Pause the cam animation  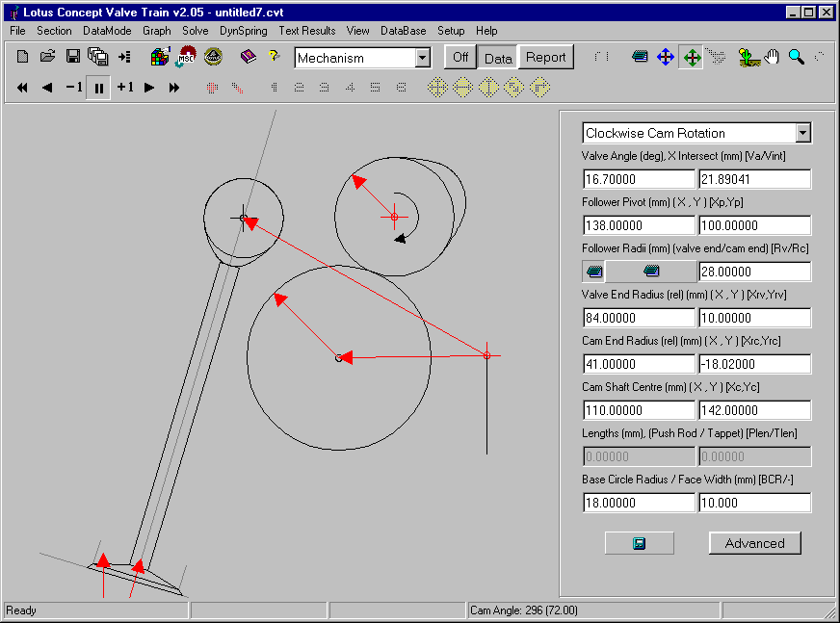[98, 88]
